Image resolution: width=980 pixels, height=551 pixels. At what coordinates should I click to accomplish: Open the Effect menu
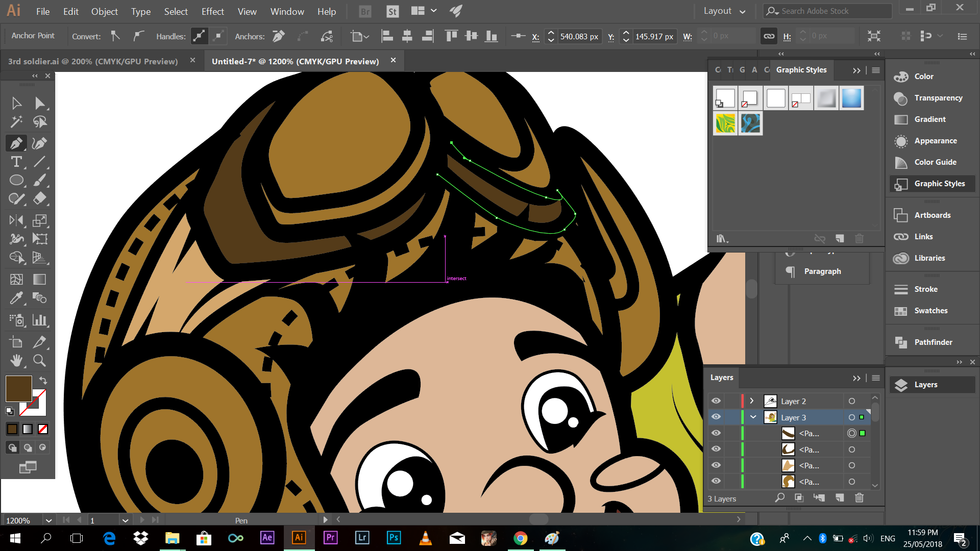click(212, 11)
